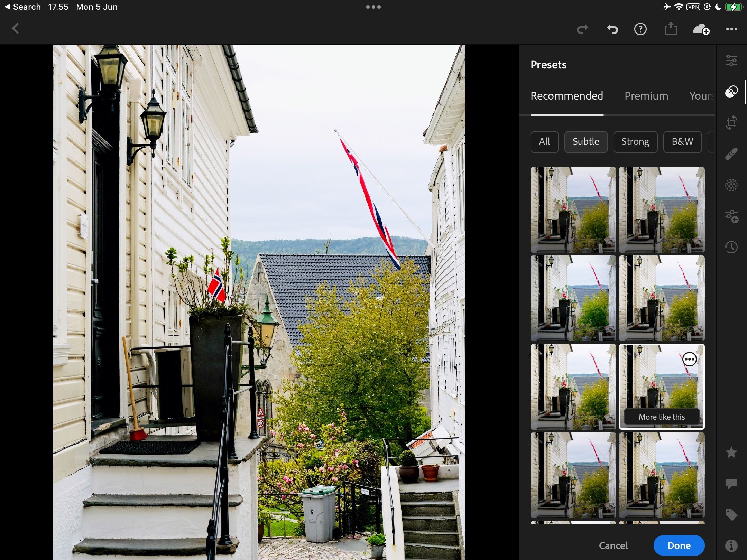Viewport: 747px width, 560px height.
Task: Open the Masking dotted circle tool
Action: click(731, 185)
